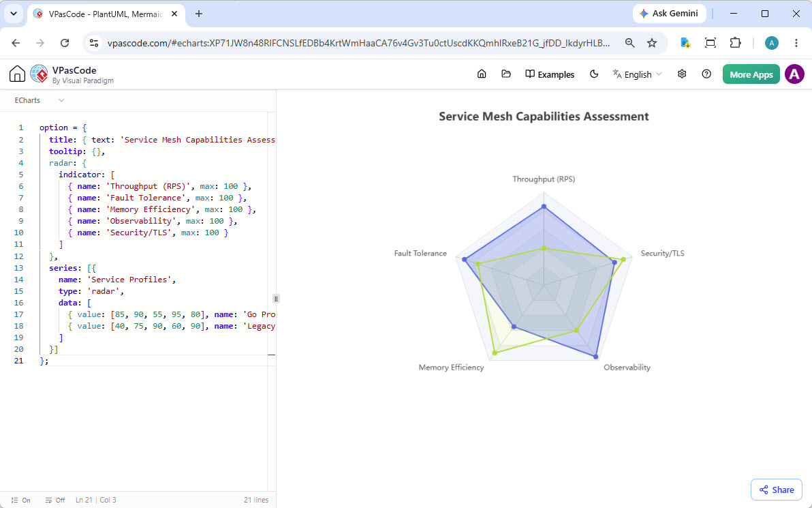The image size is (812, 508).
Task: Bookmark this page with the star
Action: pos(652,43)
